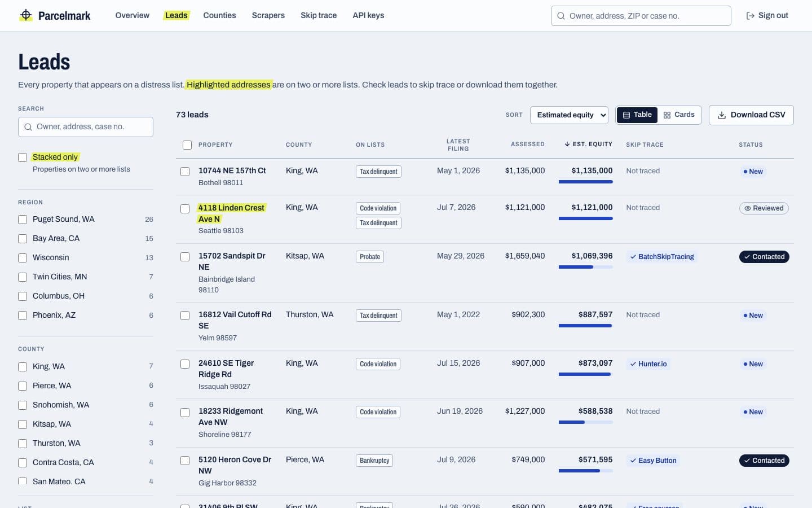Click the magnifier icon in top search bar
Viewport: 812px width, 508px height.
(x=561, y=16)
